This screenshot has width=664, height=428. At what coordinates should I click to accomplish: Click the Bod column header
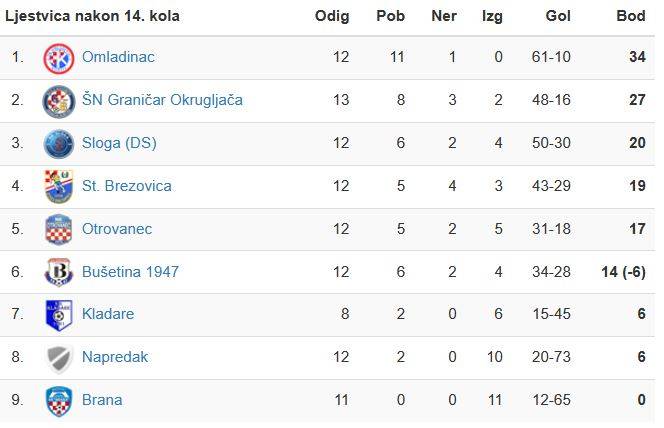[631, 17]
